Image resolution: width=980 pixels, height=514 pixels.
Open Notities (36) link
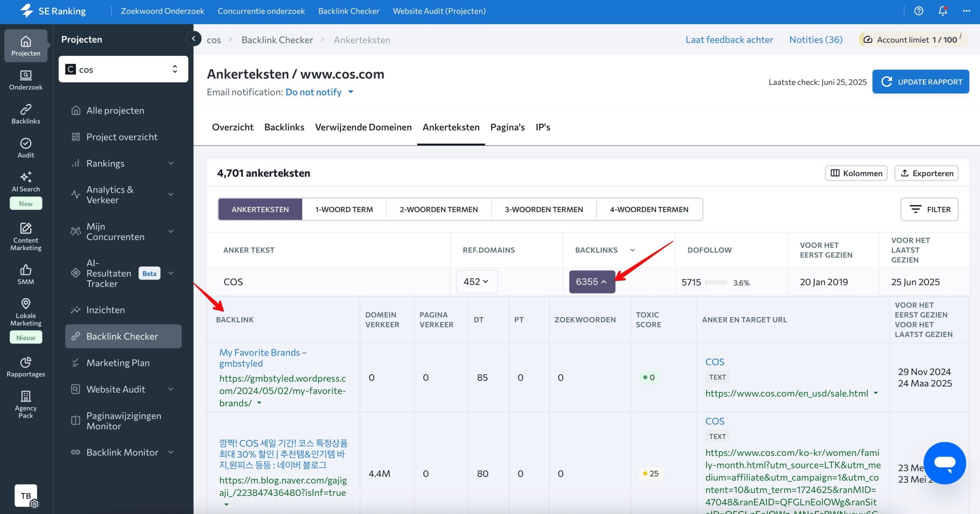coord(816,40)
